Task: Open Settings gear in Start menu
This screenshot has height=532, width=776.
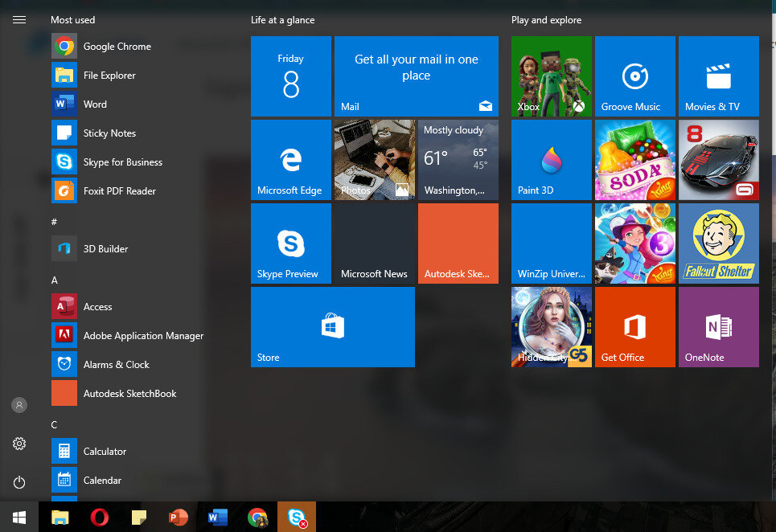Action: 19,444
